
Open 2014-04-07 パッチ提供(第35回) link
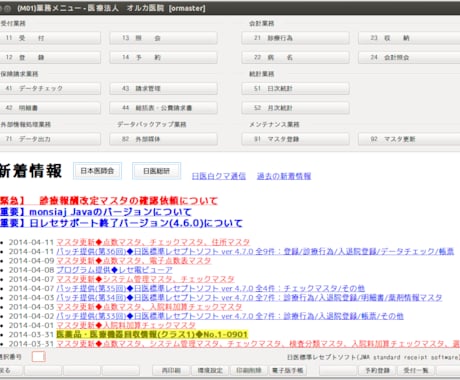(x=211, y=288)
